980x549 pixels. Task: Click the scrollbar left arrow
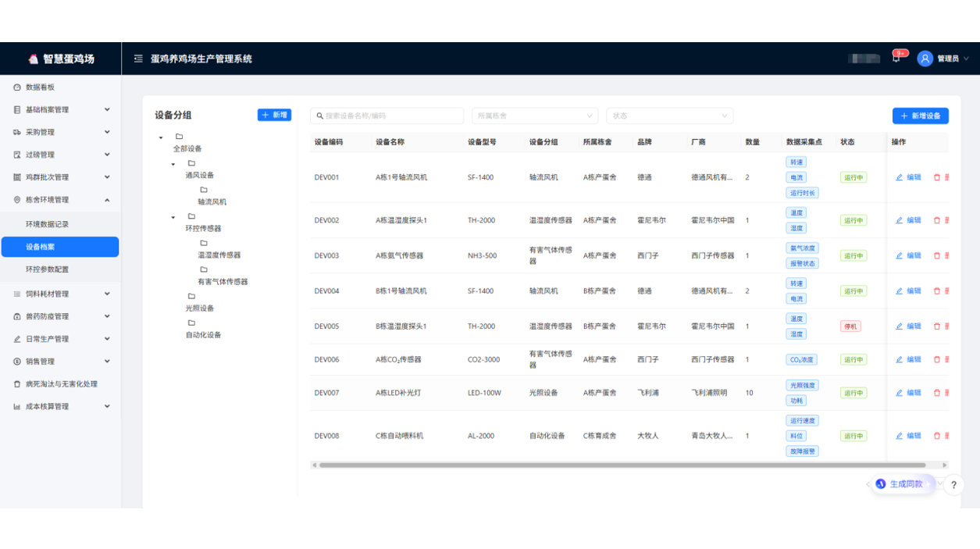pos(314,465)
